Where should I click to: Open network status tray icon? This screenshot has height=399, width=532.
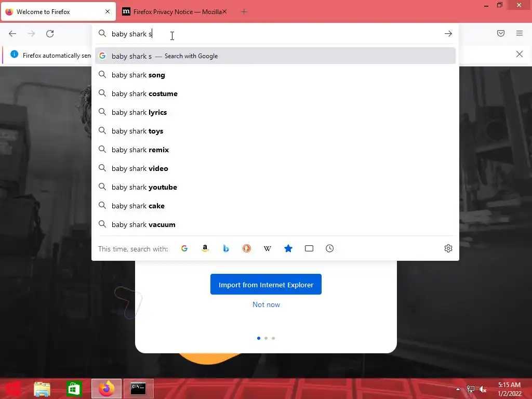click(470, 389)
